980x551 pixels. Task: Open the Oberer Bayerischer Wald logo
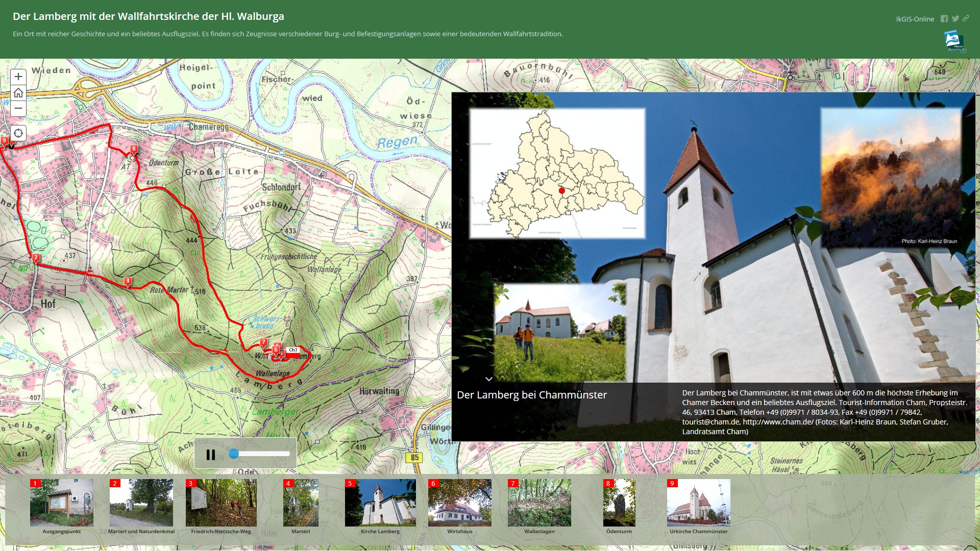click(955, 41)
